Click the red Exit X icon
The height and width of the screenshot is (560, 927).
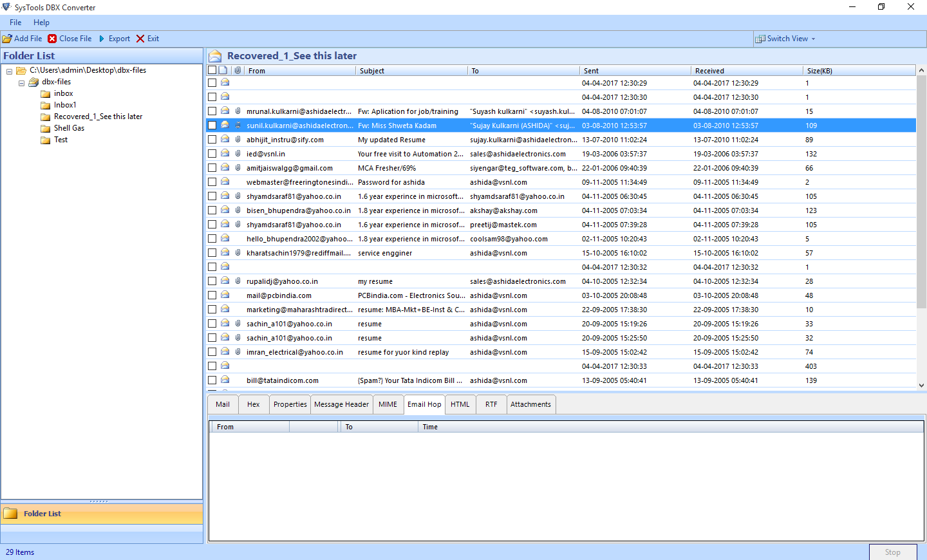click(x=140, y=39)
